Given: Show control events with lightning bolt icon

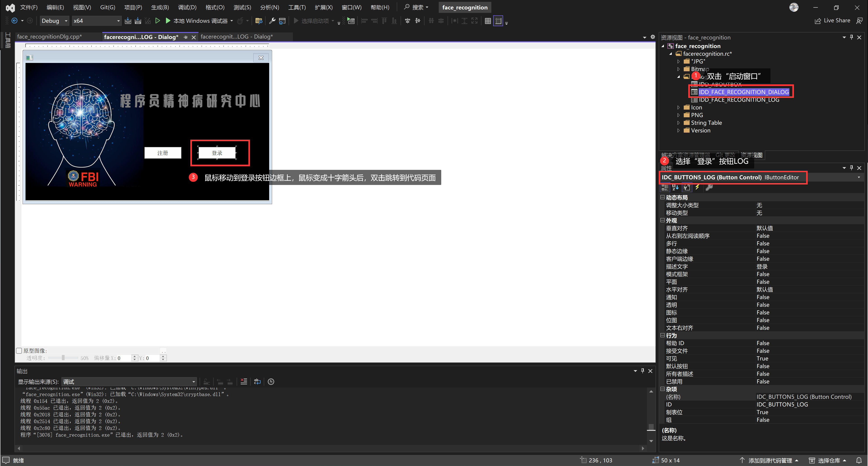Looking at the screenshot, I should coord(697,187).
